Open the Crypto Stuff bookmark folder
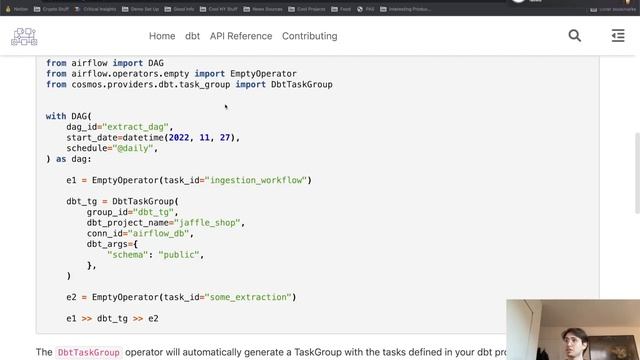This screenshot has width=640, height=360. 51,9
